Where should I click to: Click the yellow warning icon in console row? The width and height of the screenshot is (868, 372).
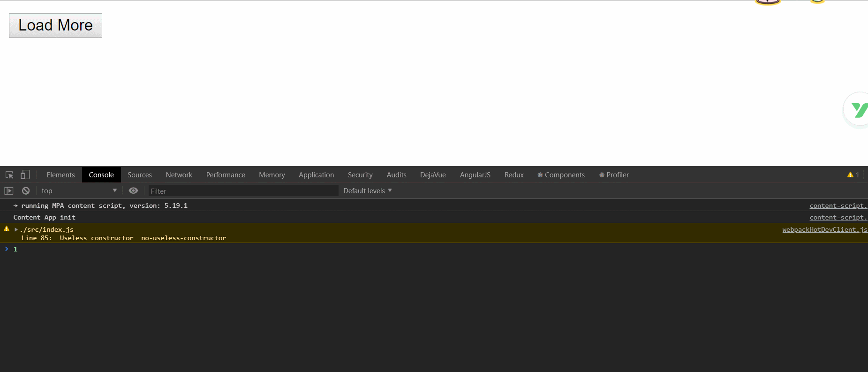pyautogui.click(x=7, y=229)
